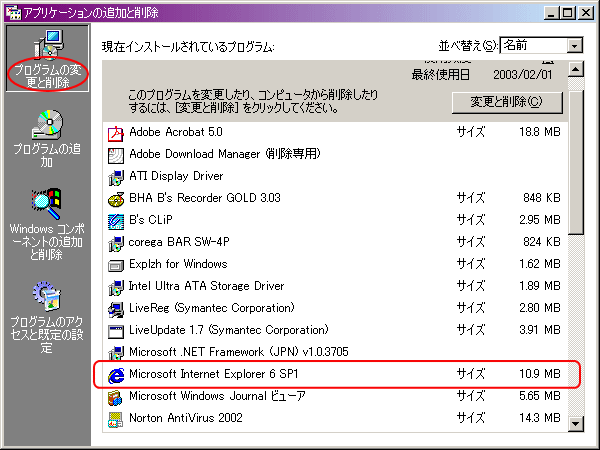Click the BHA B's Recorder GOLD icon
Image resolution: width=600 pixels, height=450 pixels.
pyautogui.click(x=115, y=198)
